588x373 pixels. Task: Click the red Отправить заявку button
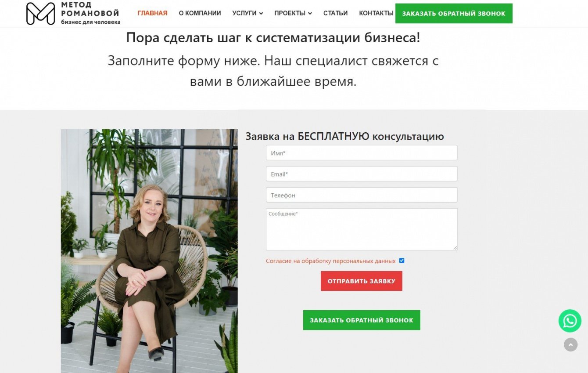(361, 281)
